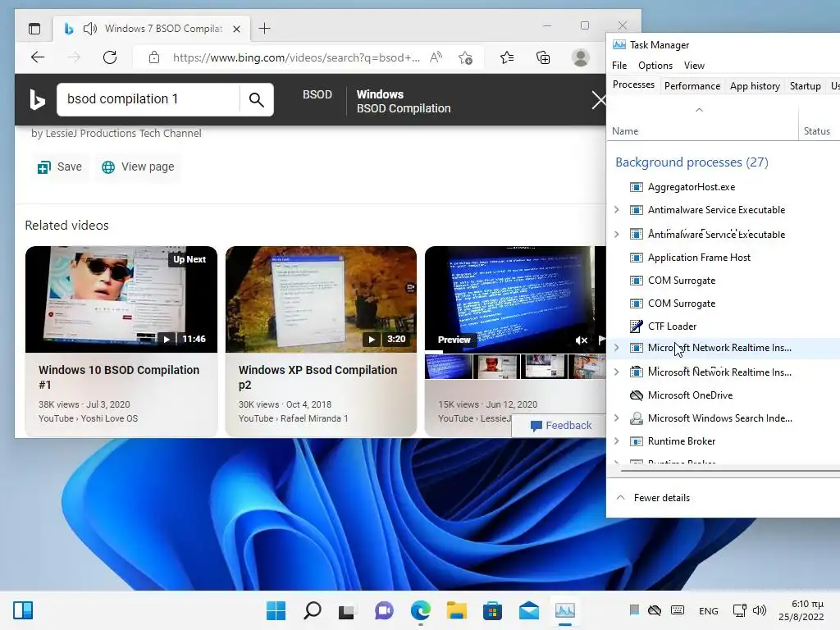Click Windows 10 BSOD Compilation #1 title

(119, 377)
